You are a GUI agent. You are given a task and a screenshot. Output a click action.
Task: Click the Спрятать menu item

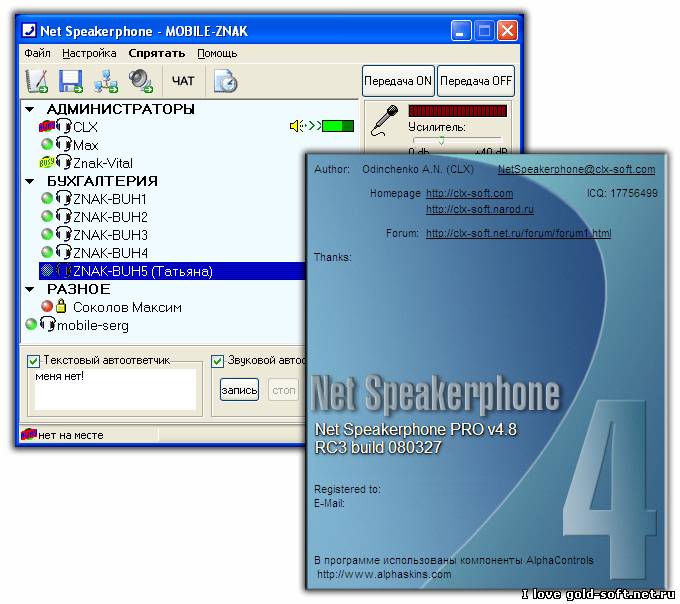[x=157, y=53]
